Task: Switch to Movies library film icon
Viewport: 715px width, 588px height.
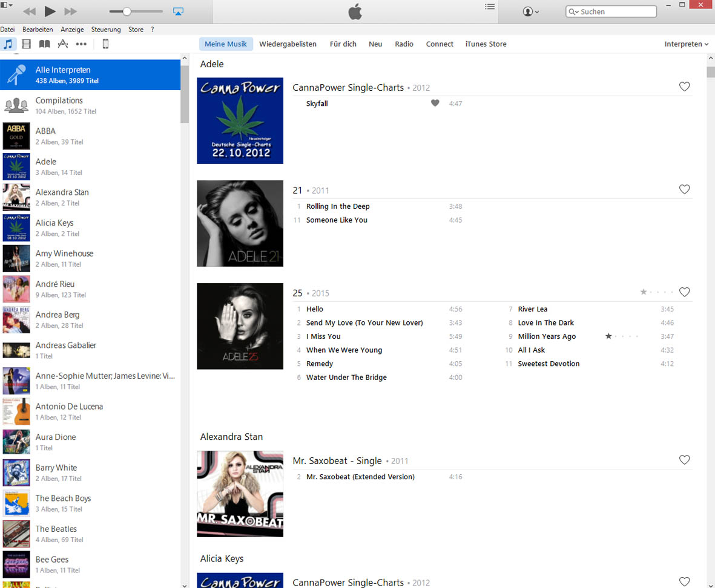Action: pos(27,44)
